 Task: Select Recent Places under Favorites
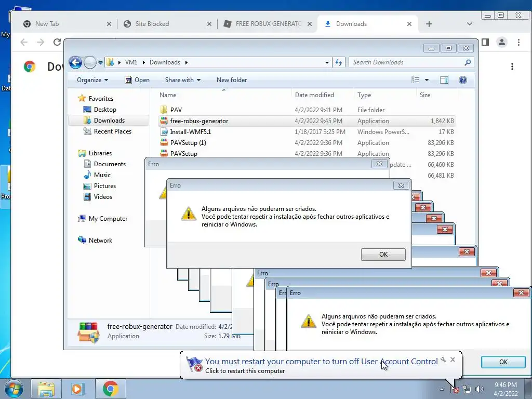tap(108, 131)
